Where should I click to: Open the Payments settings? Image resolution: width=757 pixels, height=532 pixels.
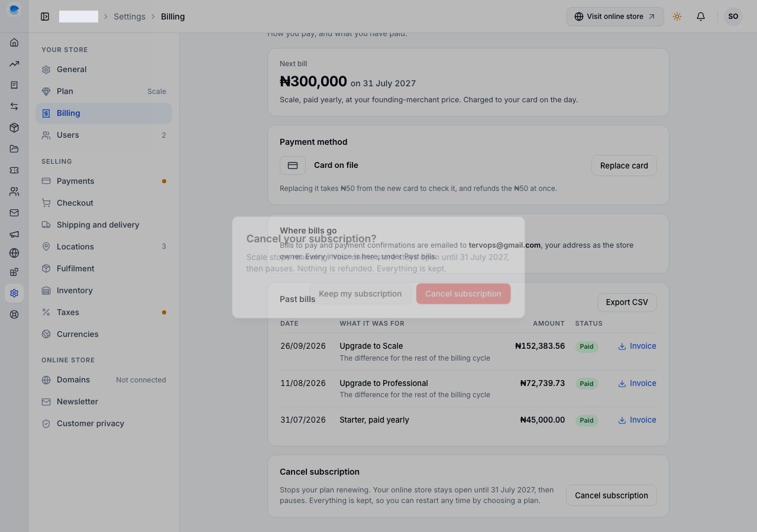point(103,181)
